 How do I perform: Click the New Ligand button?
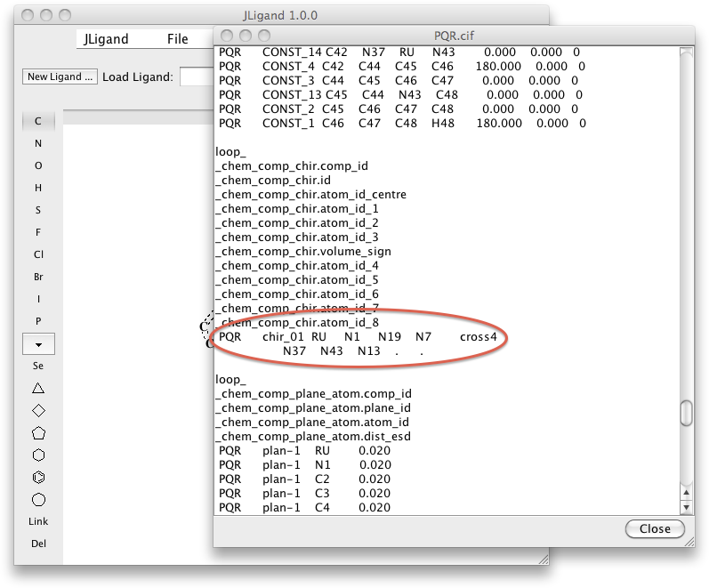[60, 77]
